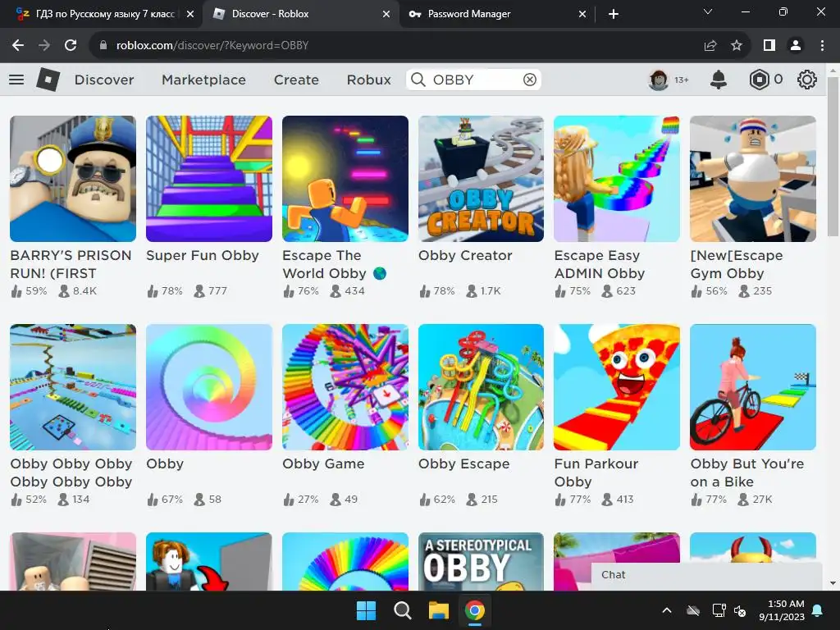Click the OBBY search input field
This screenshot has width=840, height=630.
tap(475, 80)
